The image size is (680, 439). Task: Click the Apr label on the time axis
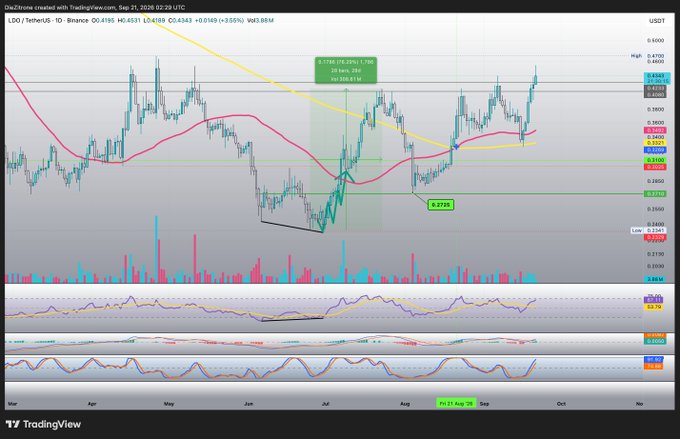(x=92, y=404)
